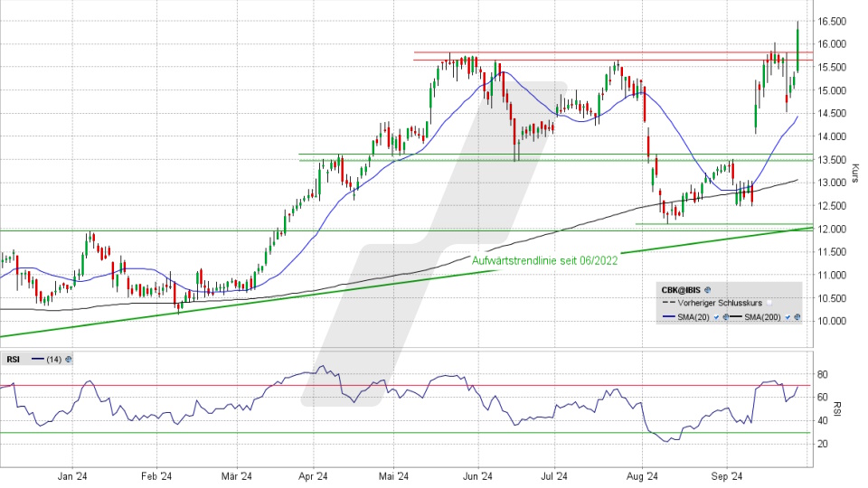Click the Aufwärtstrendlinie seit 06/2022 annotation
The image size is (868, 488).
[544, 260]
